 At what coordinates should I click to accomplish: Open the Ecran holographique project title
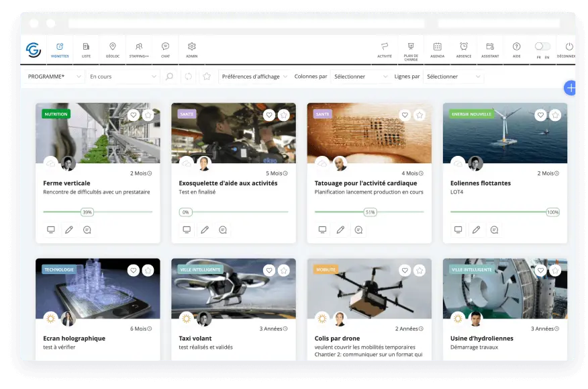tap(75, 339)
